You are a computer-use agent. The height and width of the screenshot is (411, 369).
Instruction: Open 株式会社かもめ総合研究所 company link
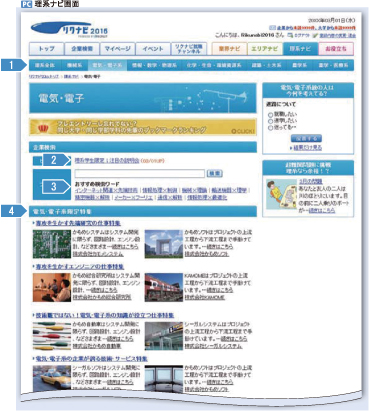click(102, 297)
